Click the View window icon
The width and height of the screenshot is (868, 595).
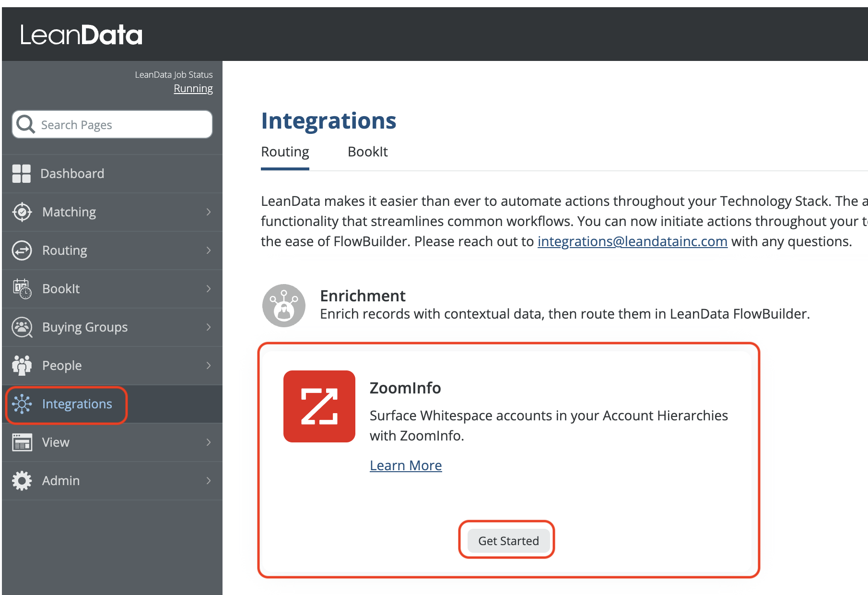(x=22, y=442)
